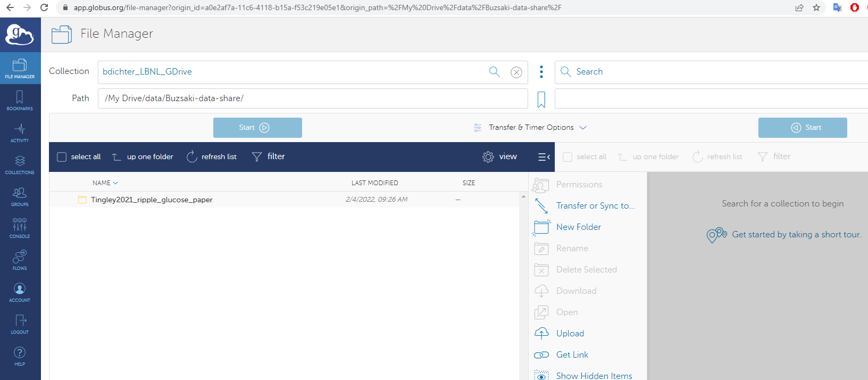Bookmark the current path

[541, 99]
